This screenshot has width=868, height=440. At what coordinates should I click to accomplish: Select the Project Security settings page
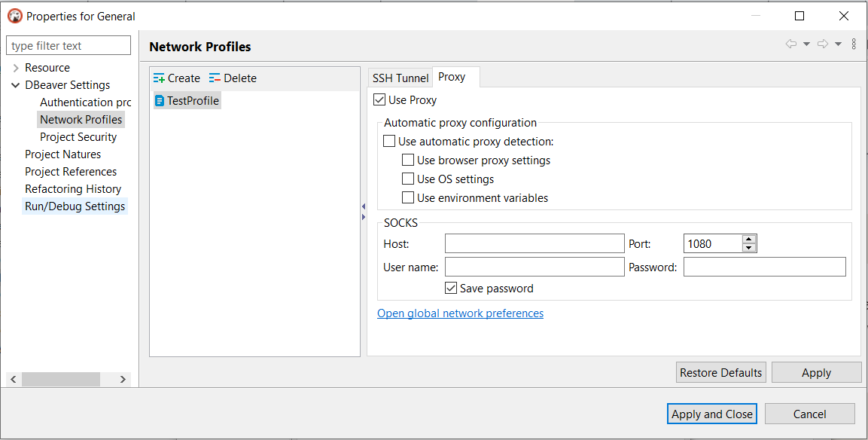[x=78, y=136]
